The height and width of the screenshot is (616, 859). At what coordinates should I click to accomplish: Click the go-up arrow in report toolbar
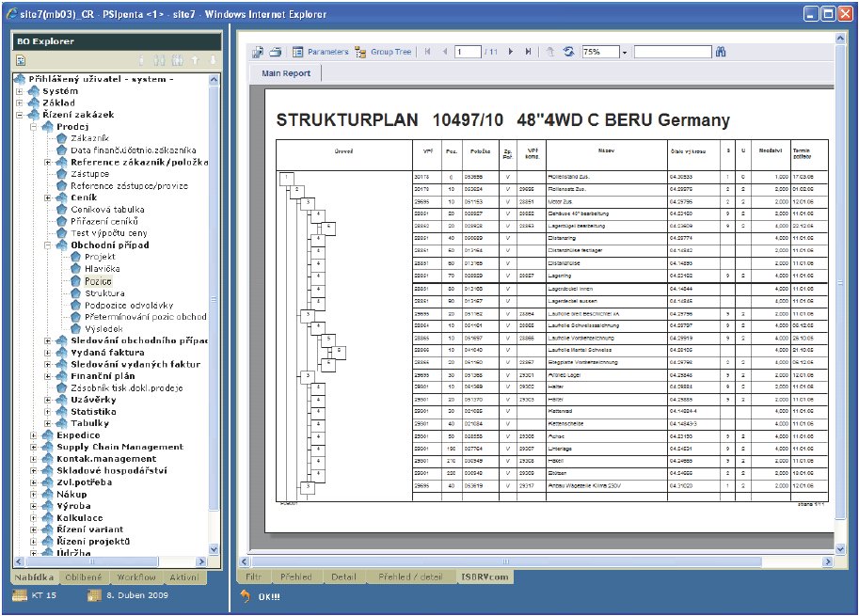click(550, 52)
